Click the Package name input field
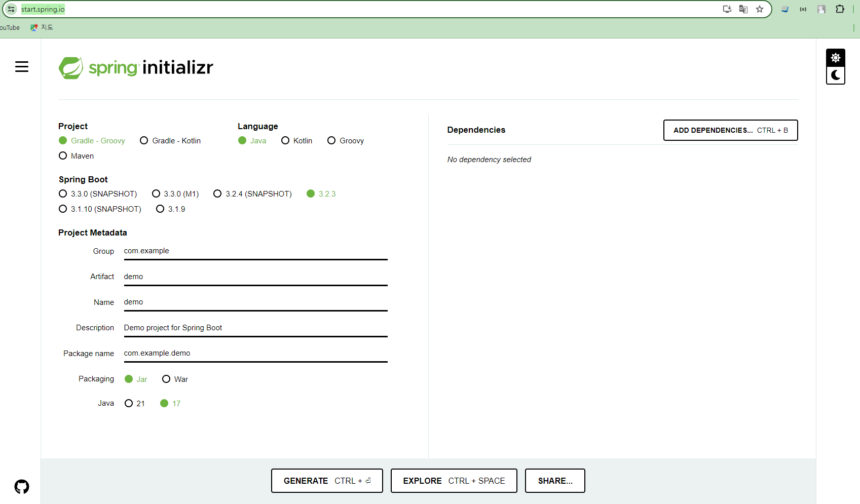Image resolution: width=860 pixels, height=504 pixels. point(256,354)
